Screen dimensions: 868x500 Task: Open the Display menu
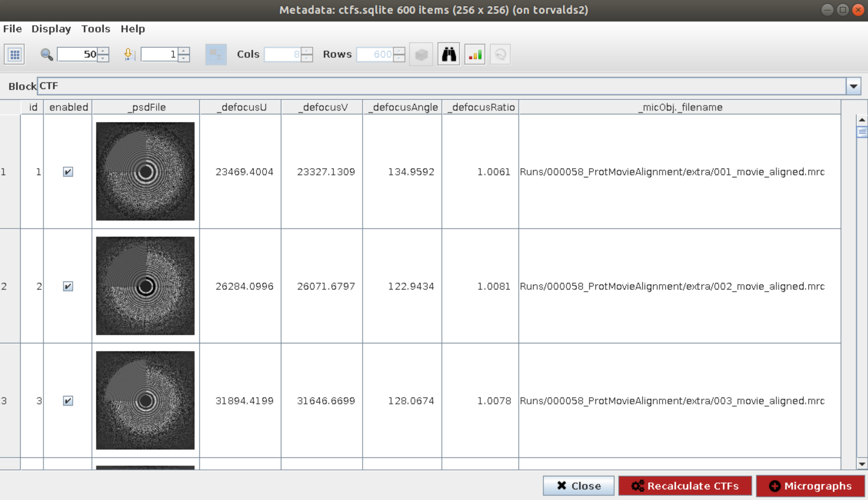tap(51, 29)
